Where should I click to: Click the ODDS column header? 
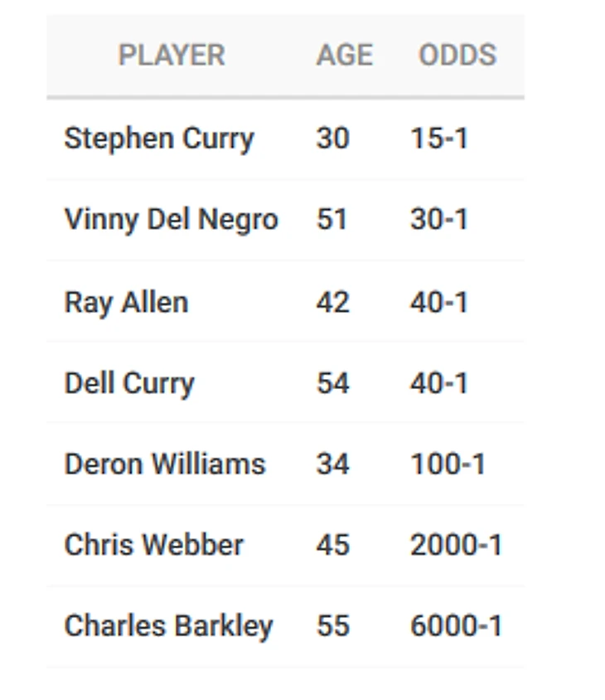457,55
